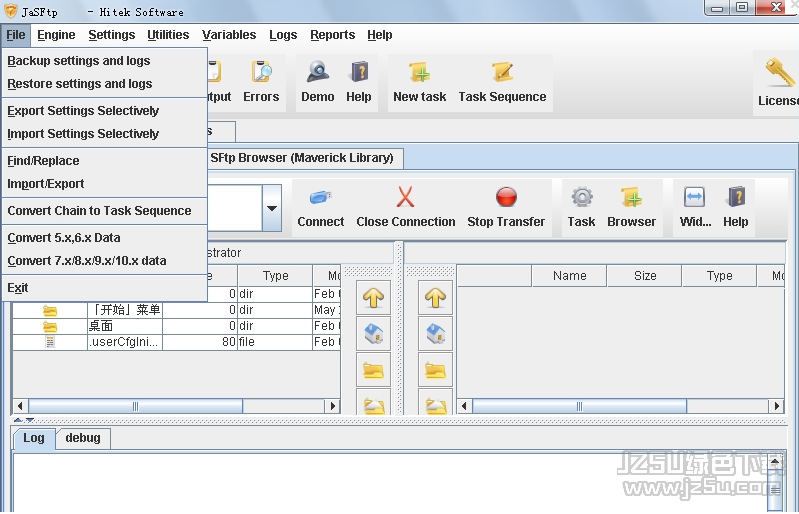Click left pane scroll-right arrow
The width and height of the screenshot is (799, 514).
(332, 406)
